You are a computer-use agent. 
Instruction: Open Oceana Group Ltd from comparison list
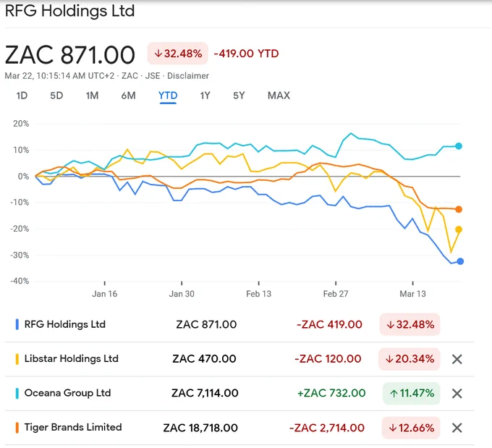[67, 393]
